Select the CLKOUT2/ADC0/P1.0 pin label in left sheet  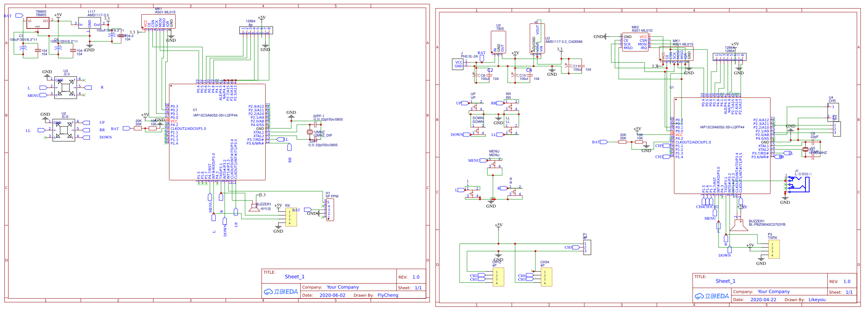(188, 129)
